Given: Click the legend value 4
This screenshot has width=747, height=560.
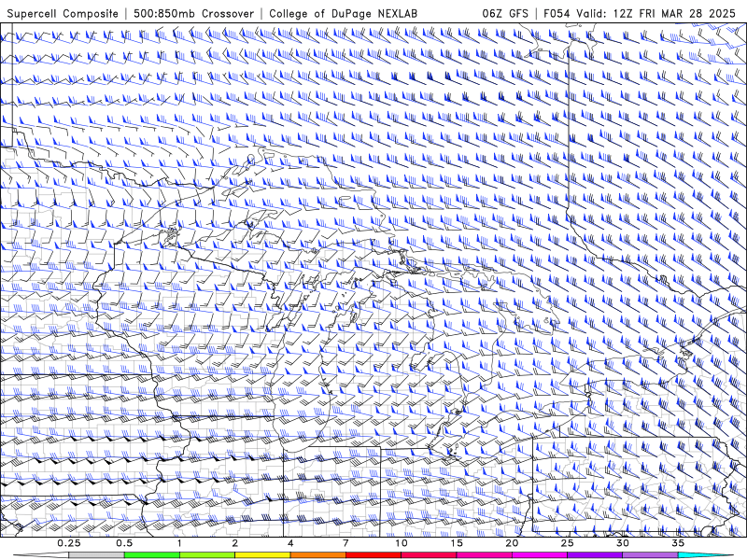Looking at the screenshot, I should coord(290,543).
